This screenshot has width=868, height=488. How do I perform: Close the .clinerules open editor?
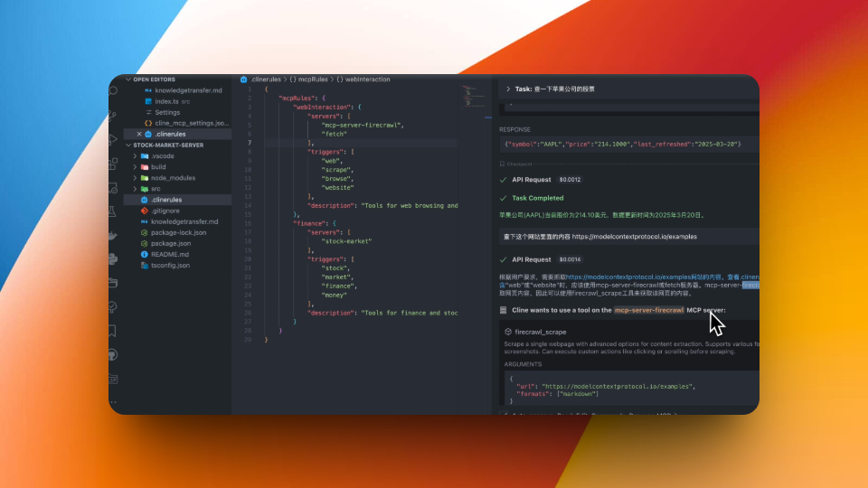pos(138,134)
